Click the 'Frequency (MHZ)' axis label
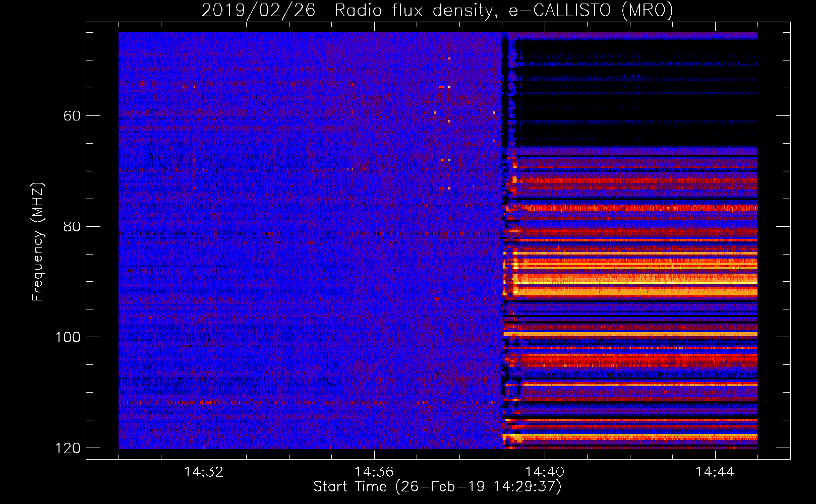Screen dimensions: 816x504 (38, 242)
